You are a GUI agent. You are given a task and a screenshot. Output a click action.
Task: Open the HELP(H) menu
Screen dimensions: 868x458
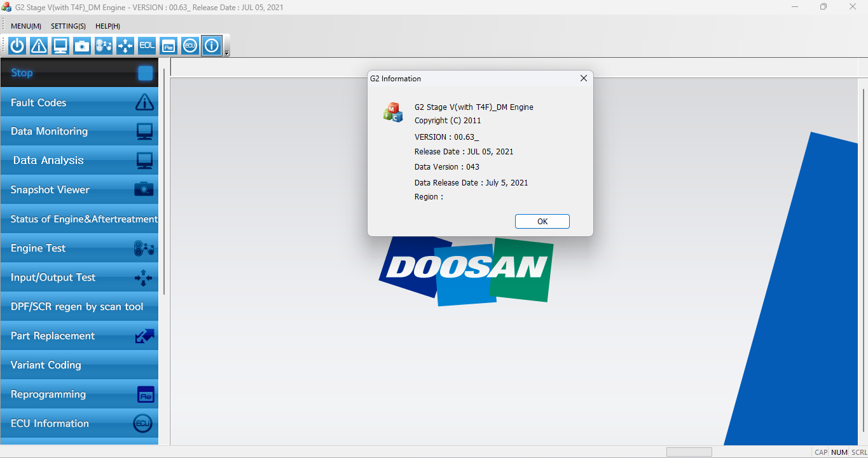coord(107,26)
